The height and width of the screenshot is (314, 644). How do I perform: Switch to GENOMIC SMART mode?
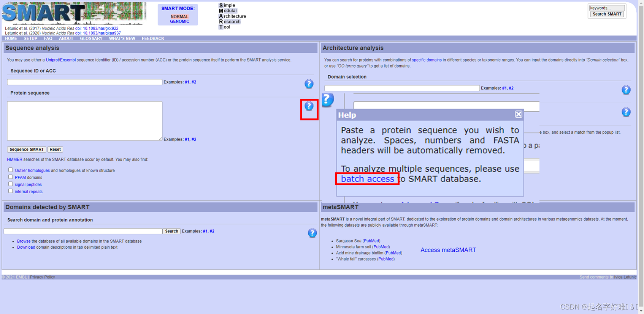click(x=179, y=22)
